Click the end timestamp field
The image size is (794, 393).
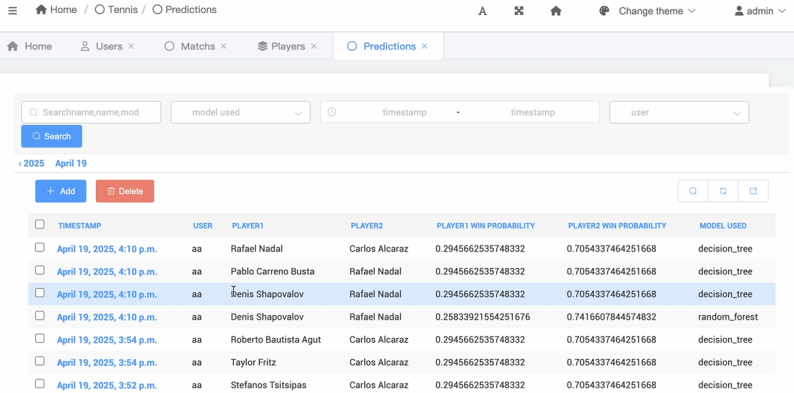click(x=533, y=112)
